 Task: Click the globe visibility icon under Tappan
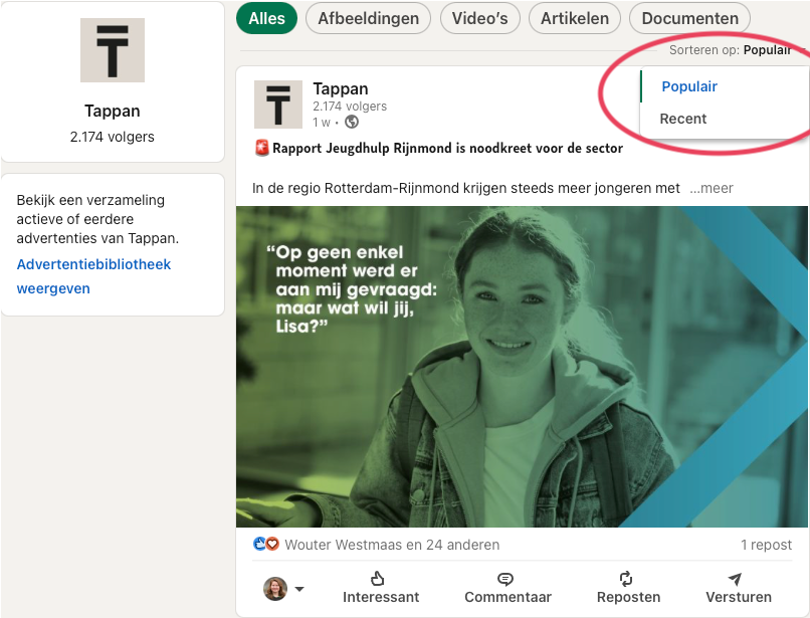351,123
